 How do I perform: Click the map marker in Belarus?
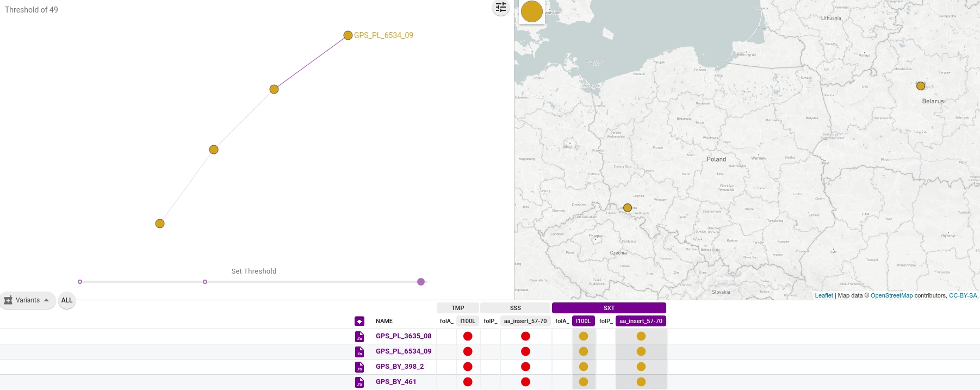[920, 86]
